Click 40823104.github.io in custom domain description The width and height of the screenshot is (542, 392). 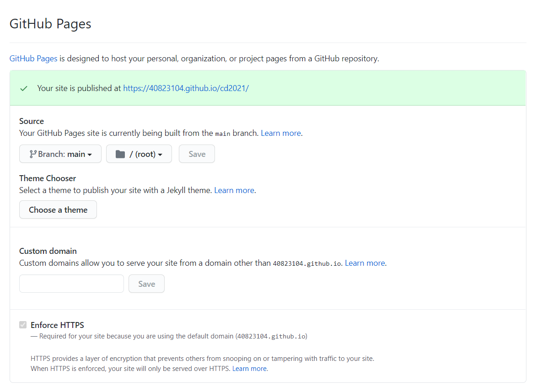pos(307,263)
